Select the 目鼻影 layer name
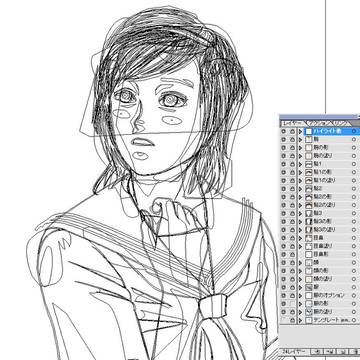This screenshot has height=360, width=360. pos(321,254)
